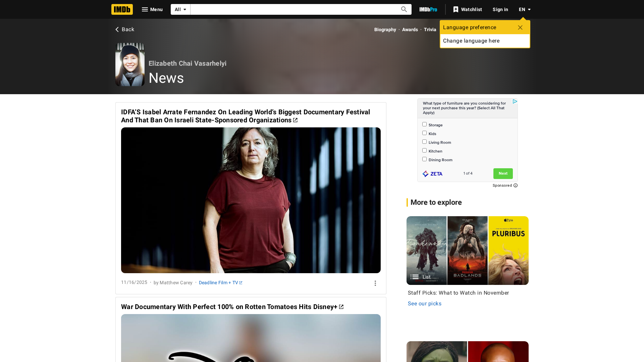This screenshot has height=362, width=644.
Task: Open IMDbPro link icon
Action: pyautogui.click(x=428, y=9)
